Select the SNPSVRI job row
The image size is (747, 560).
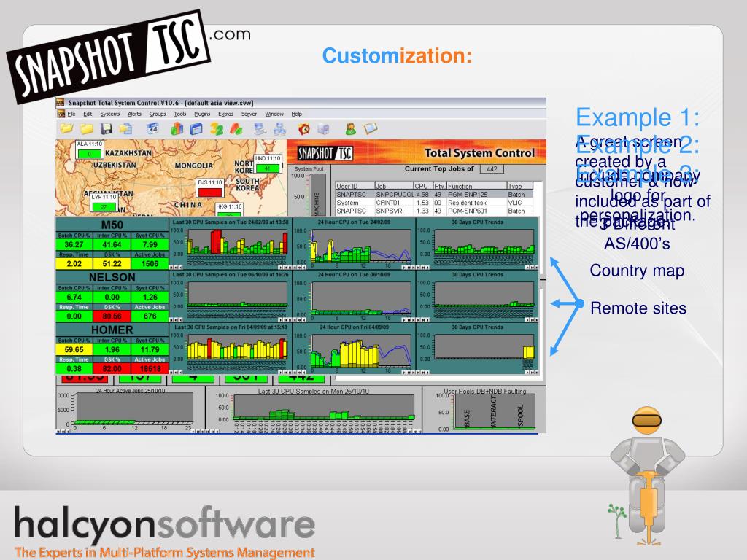[x=433, y=211]
